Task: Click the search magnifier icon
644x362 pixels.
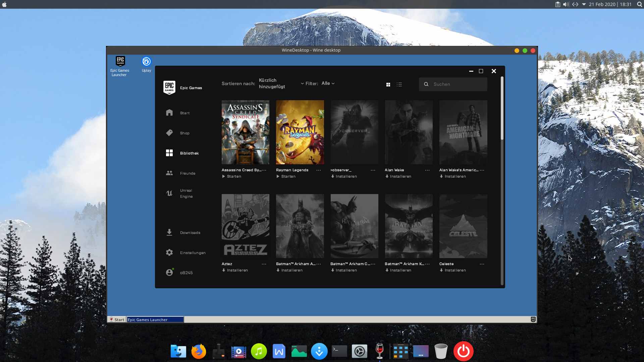Action: pyautogui.click(x=426, y=84)
